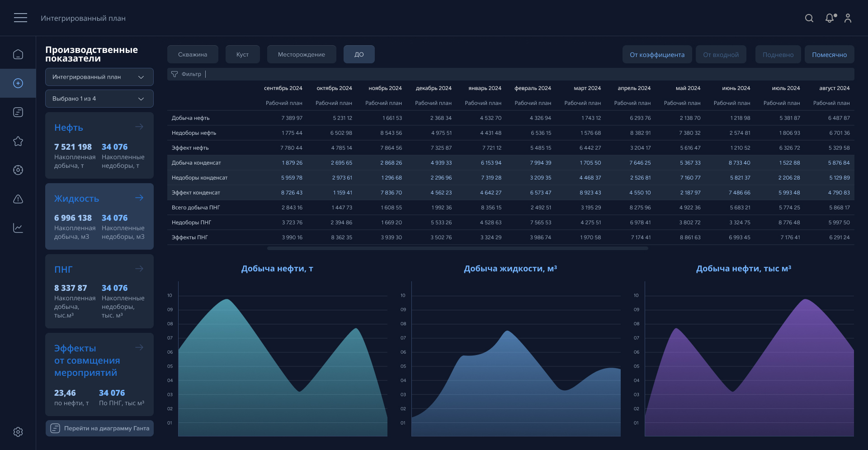Open settings gear in sidebar

coord(18,432)
